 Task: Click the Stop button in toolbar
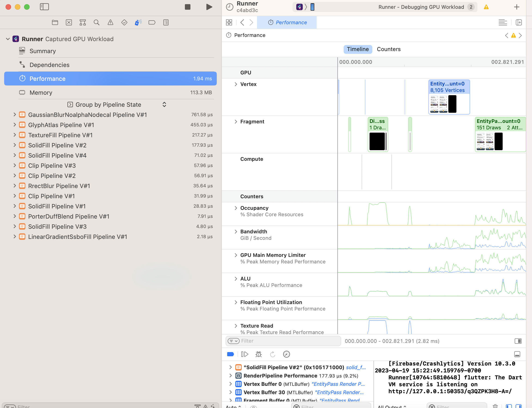187,7
